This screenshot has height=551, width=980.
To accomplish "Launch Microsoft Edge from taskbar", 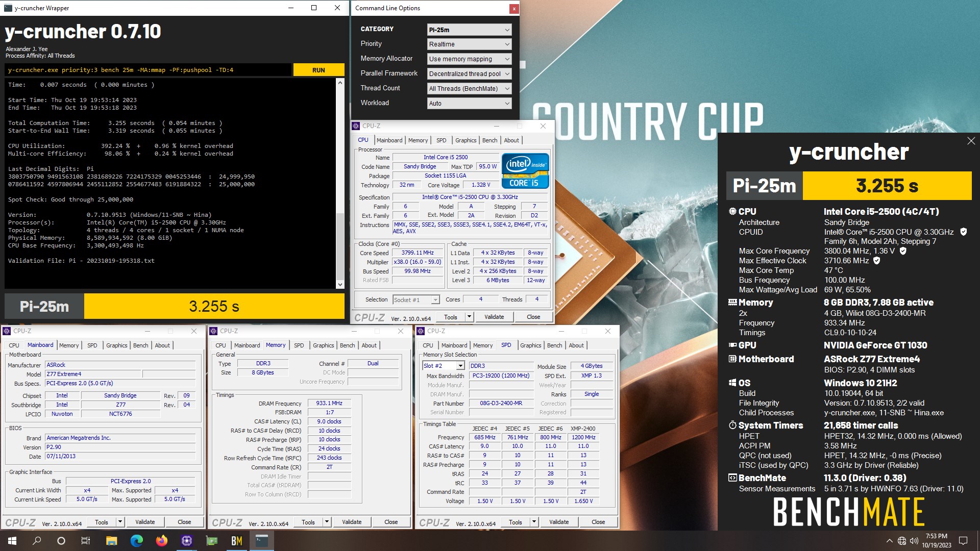I will pos(136,541).
